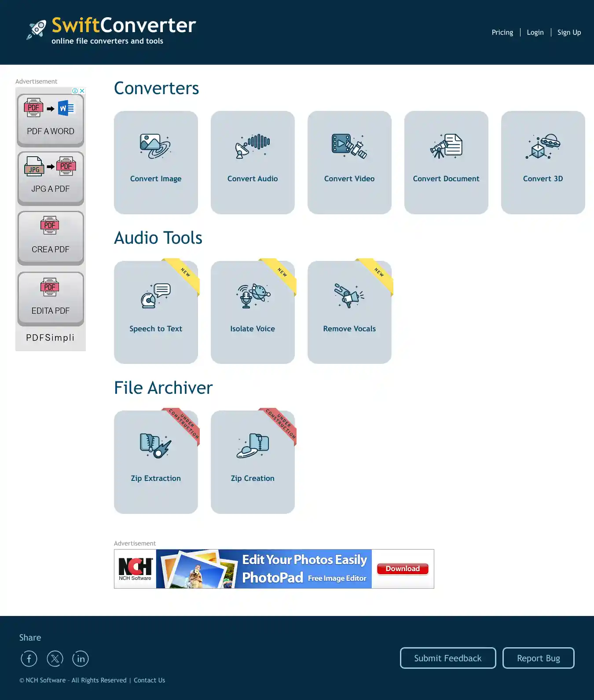This screenshot has width=594, height=700.
Task: Open the Login page
Action: click(535, 33)
